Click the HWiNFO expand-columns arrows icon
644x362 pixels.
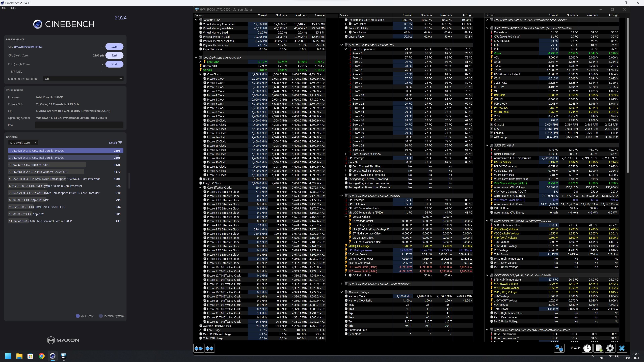coord(199,348)
